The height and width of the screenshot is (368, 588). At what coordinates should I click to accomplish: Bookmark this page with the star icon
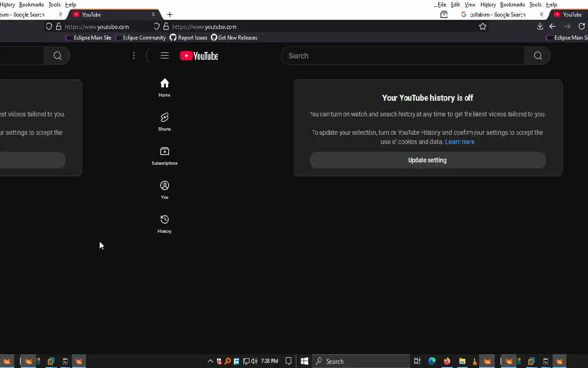pyautogui.click(x=483, y=27)
